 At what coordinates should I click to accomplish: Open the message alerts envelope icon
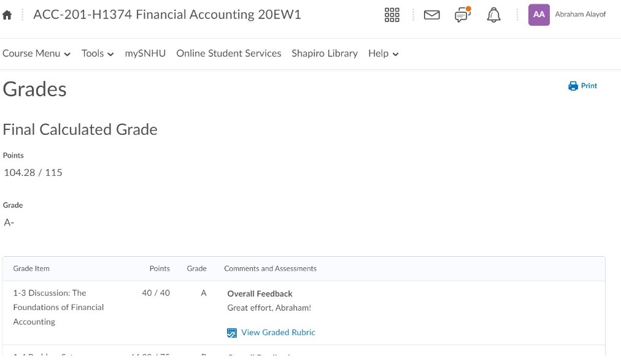(x=432, y=15)
